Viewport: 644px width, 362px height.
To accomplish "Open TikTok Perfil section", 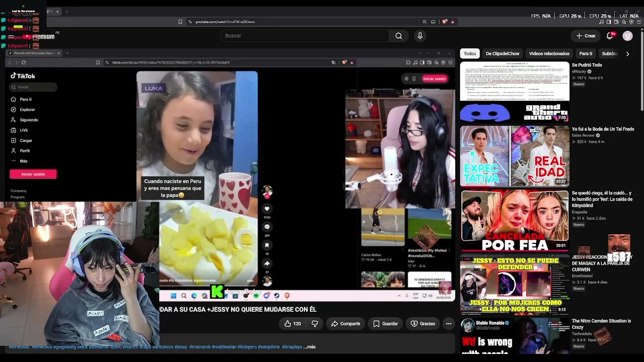I will coord(21,151).
